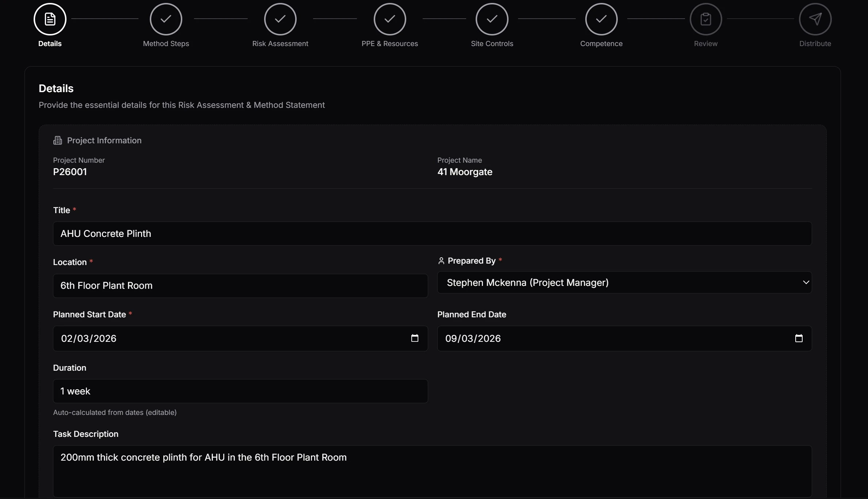This screenshot has height=499, width=868.
Task: Open the Planned End Date calendar picker
Action: tap(799, 338)
